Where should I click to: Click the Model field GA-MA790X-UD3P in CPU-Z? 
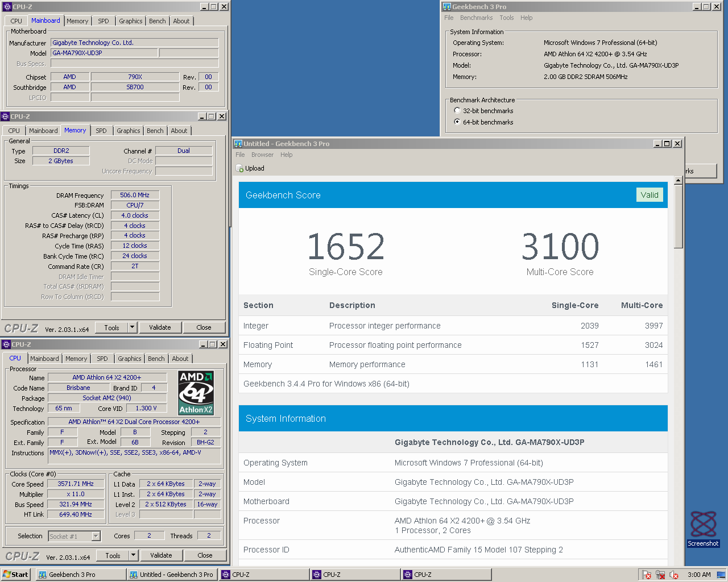pos(104,53)
